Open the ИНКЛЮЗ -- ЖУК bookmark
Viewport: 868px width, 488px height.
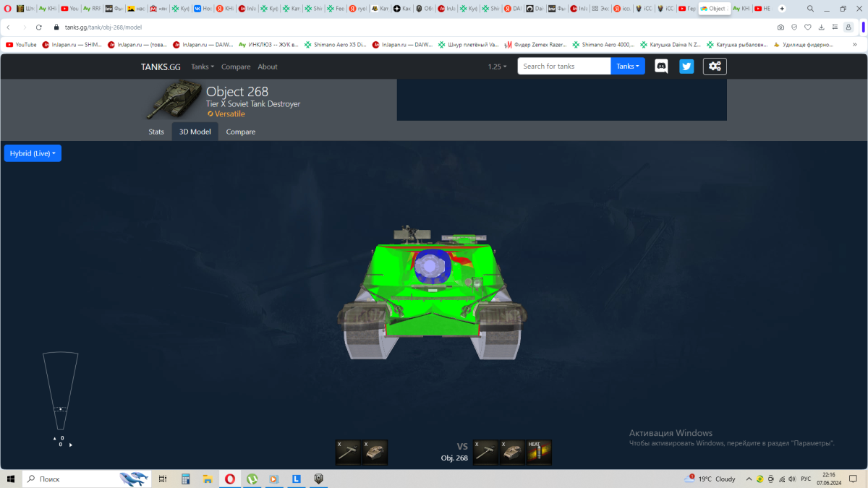point(268,44)
